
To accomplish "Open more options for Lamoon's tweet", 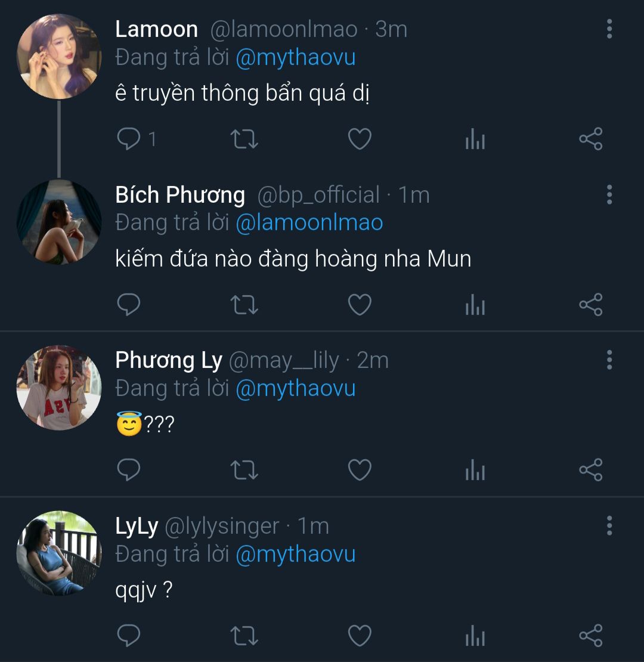I will [x=609, y=29].
